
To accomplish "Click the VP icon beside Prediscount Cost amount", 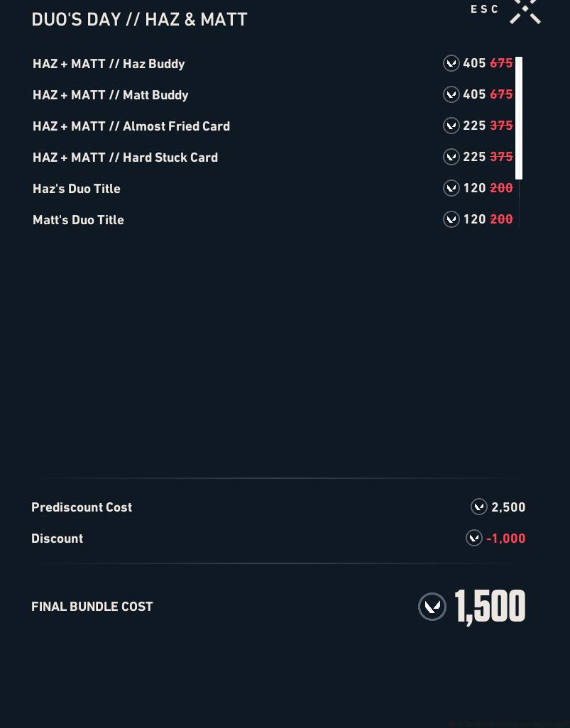I will coord(479,507).
